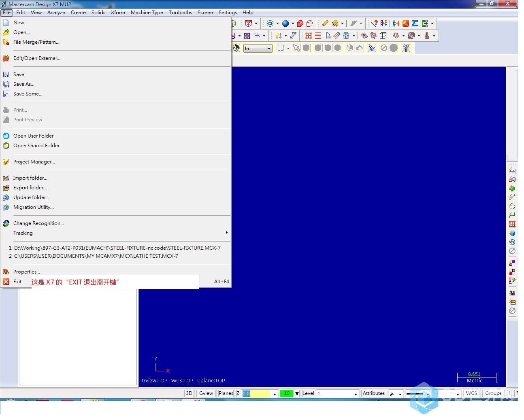Open the color dropdown arrow beside 10
The height and width of the screenshot is (420, 524).
pyautogui.click(x=297, y=393)
